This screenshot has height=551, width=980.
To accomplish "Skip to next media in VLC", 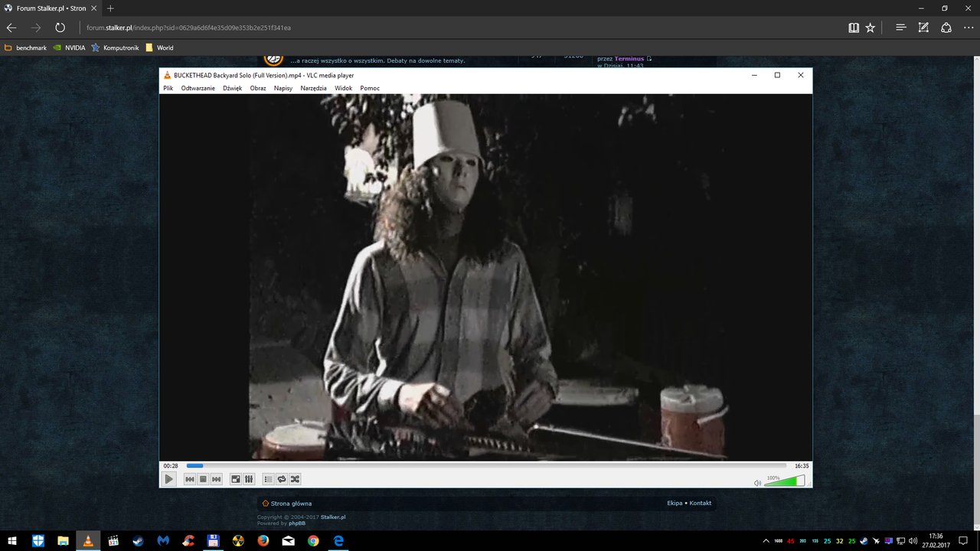I will (217, 479).
